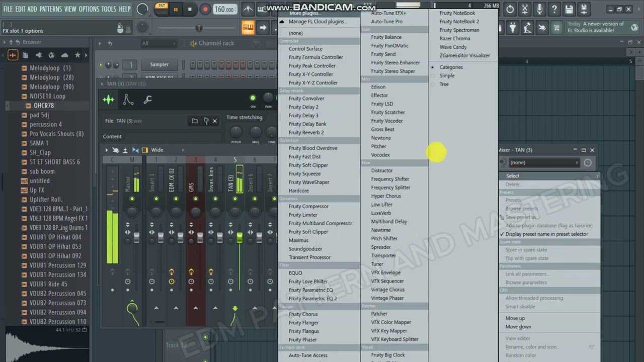Screen dimensions: 644x362
Task: Click the folder icon to load a sample
Action: pos(195,121)
